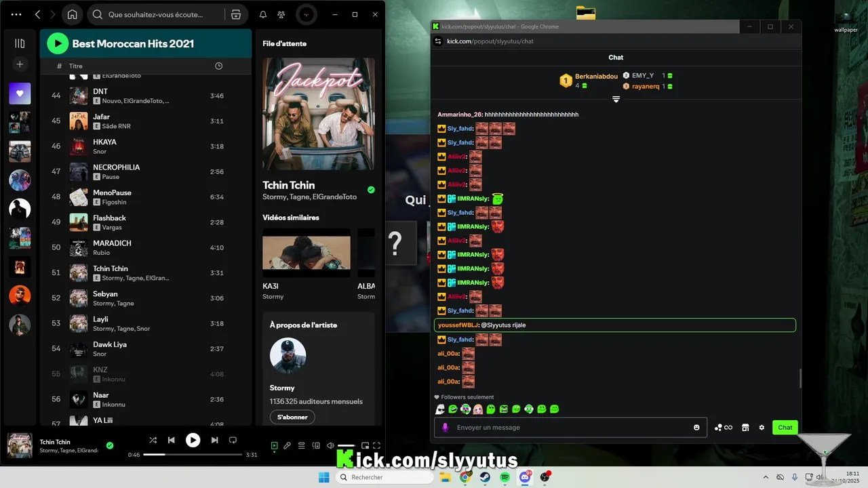Open the Spotify profile avatar menu
This screenshot has width=868, height=488.
(x=307, y=14)
